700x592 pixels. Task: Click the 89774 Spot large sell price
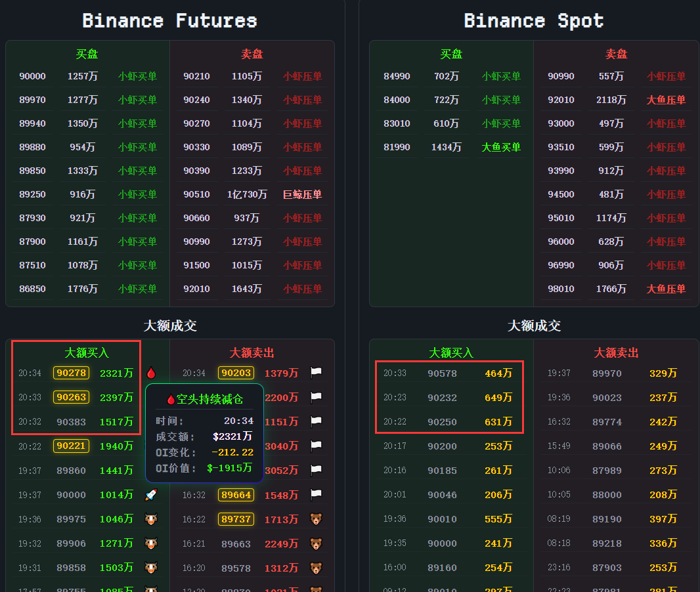tap(607, 422)
